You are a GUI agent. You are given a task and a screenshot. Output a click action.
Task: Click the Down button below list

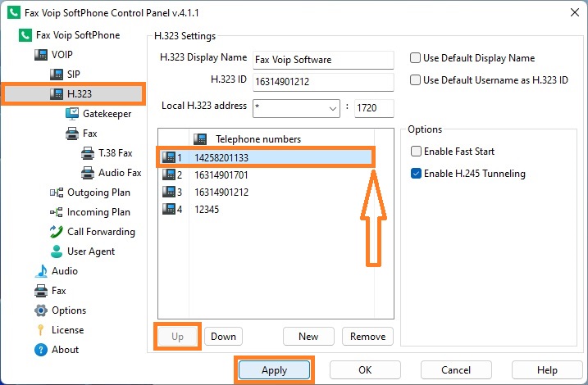(224, 337)
